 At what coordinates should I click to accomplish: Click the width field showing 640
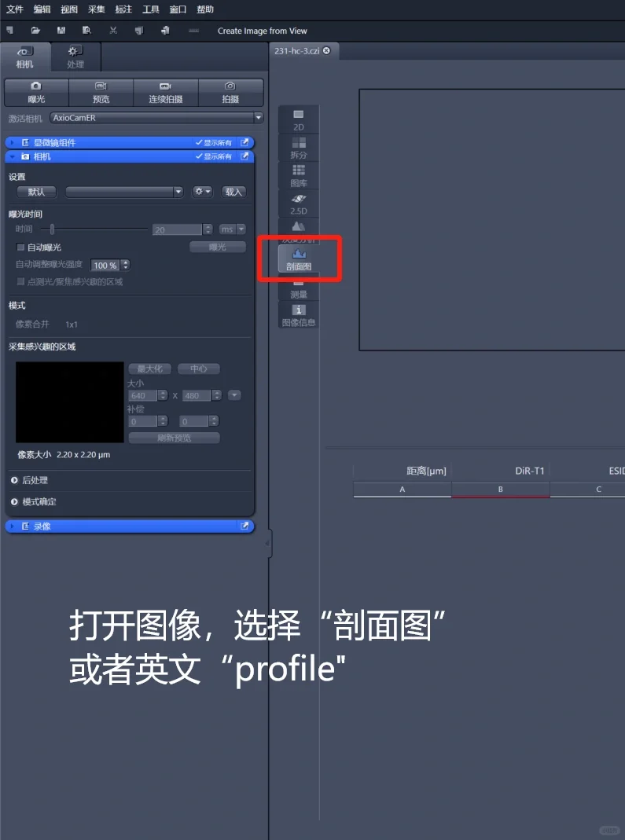(142, 395)
